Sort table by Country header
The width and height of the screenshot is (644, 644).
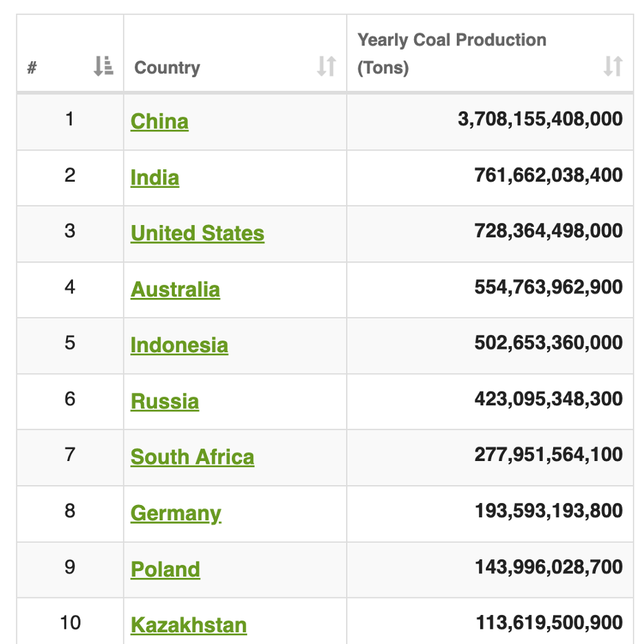(167, 67)
